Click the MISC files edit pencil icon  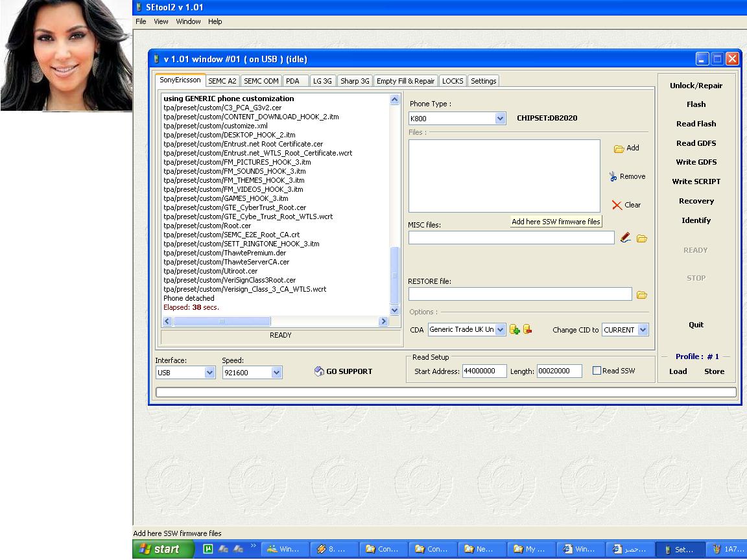[626, 238]
